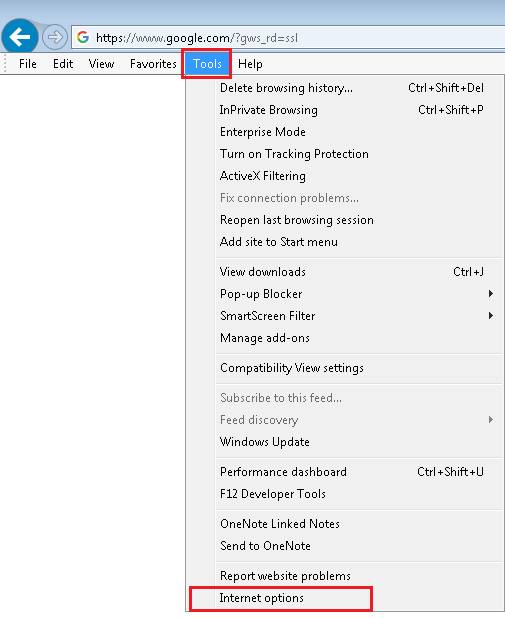Open the Edit menu
The height and width of the screenshot is (618, 505).
coord(63,64)
